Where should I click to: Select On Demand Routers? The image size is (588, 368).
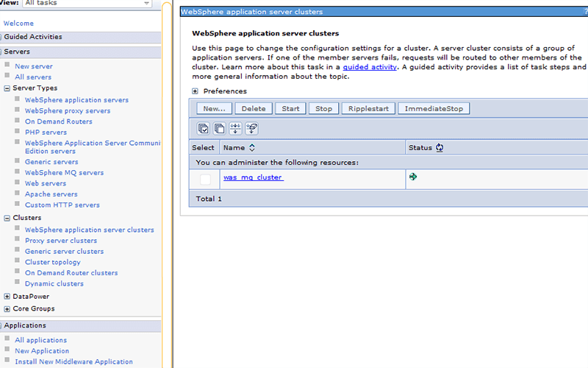[59, 121]
